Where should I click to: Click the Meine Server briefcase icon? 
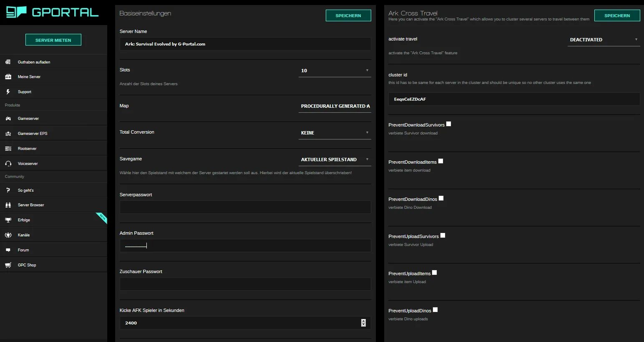click(x=8, y=77)
